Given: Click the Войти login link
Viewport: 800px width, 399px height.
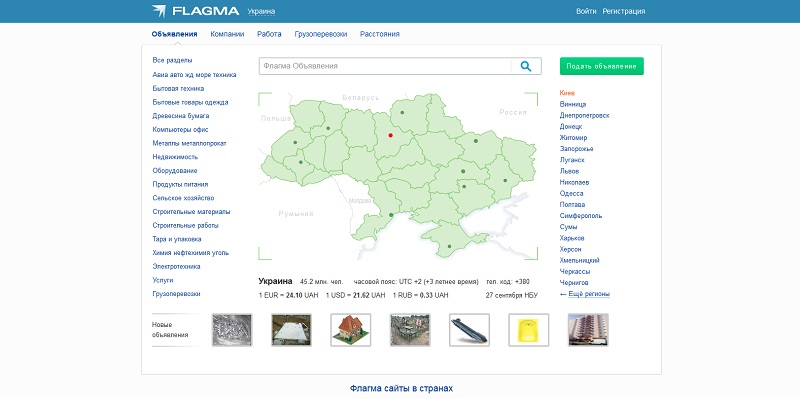Looking at the screenshot, I should click(586, 11).
